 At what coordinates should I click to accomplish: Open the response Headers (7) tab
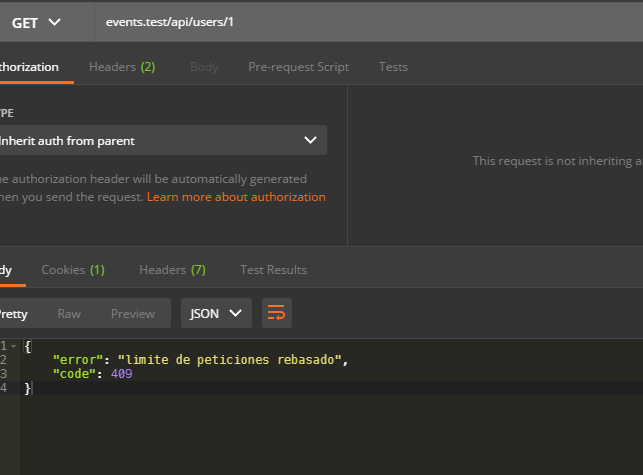[172, 270]
